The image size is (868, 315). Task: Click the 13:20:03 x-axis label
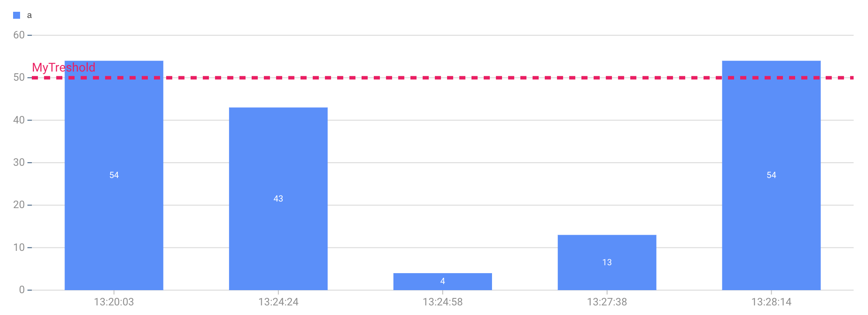(x=114, y=302)
